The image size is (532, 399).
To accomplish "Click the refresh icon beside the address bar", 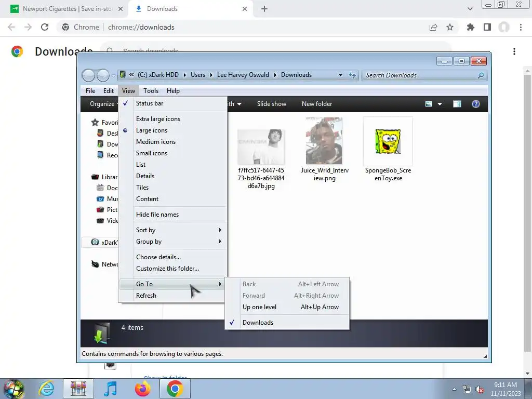I will coord(352,75).
